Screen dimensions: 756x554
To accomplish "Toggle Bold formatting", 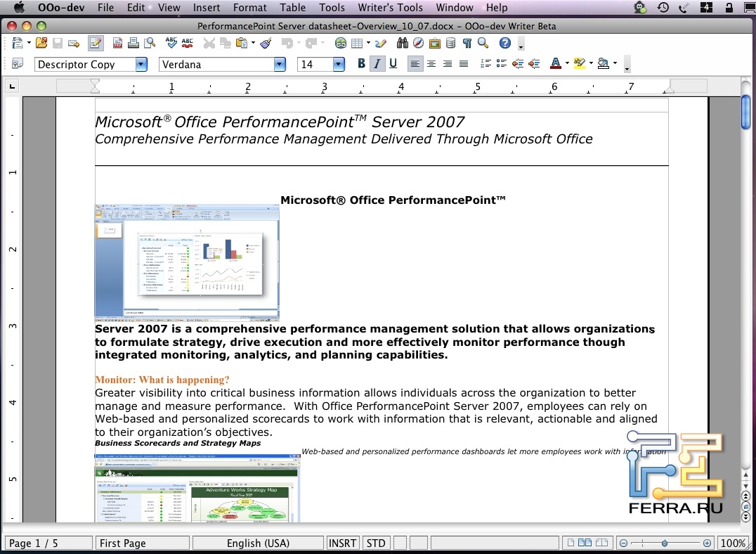I will 361,64.
